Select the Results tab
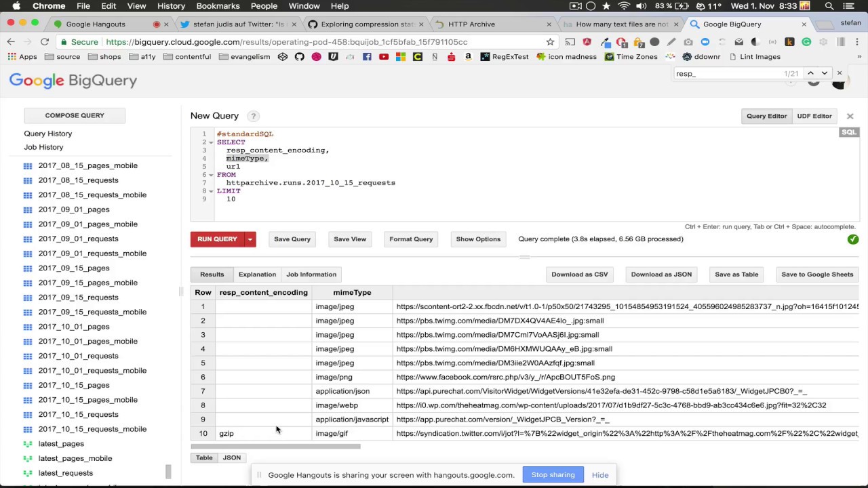 point(212,274)
